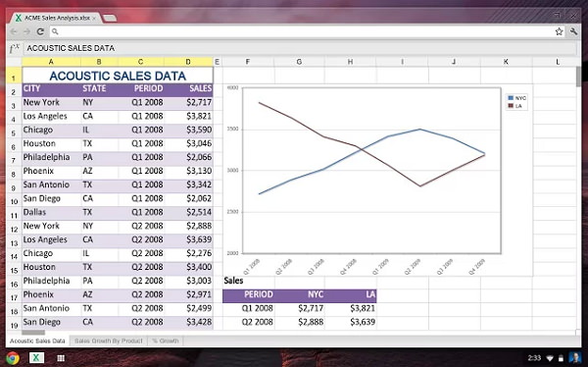Select column A header
This screenshot has height=367, width=588.
[x=51, y=62]
